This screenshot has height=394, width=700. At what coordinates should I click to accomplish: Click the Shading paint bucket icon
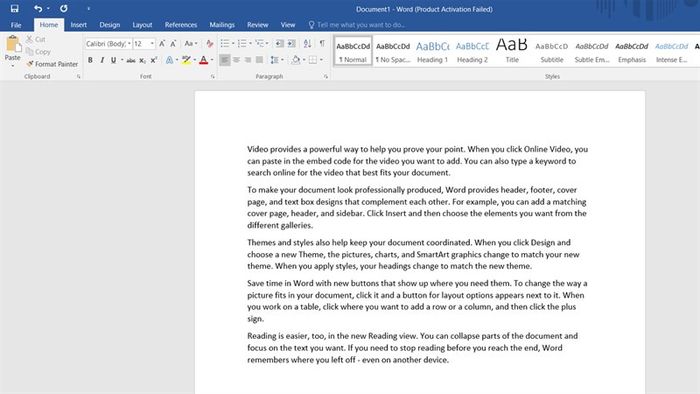click(x=296, y=60)
